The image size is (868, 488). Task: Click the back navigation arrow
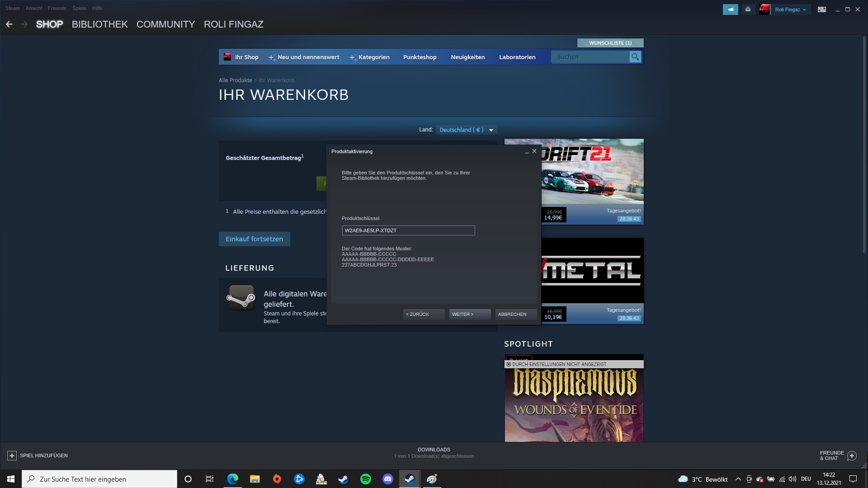[9, 24]
